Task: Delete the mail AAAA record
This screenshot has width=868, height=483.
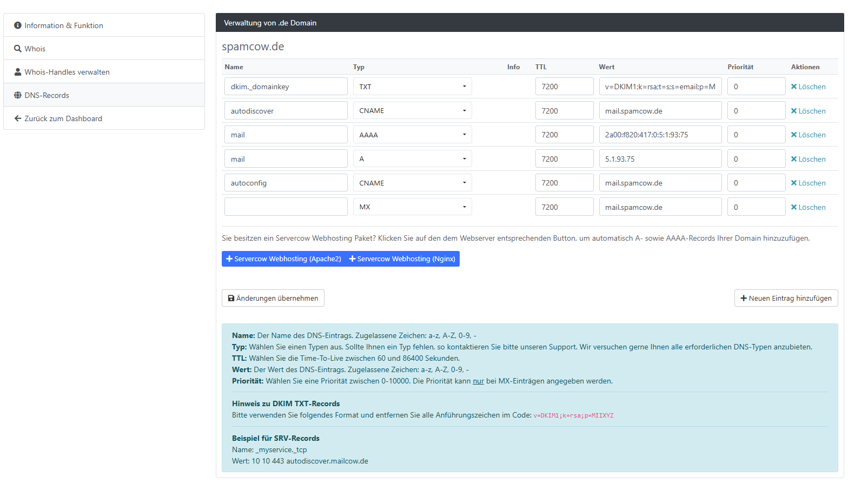Action: 808,135
